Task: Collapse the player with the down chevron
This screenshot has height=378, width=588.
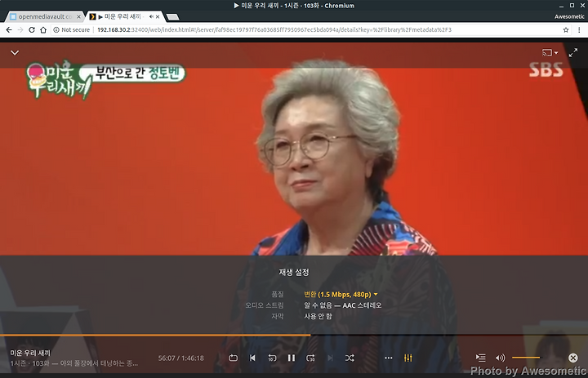Action: [15, 53]
